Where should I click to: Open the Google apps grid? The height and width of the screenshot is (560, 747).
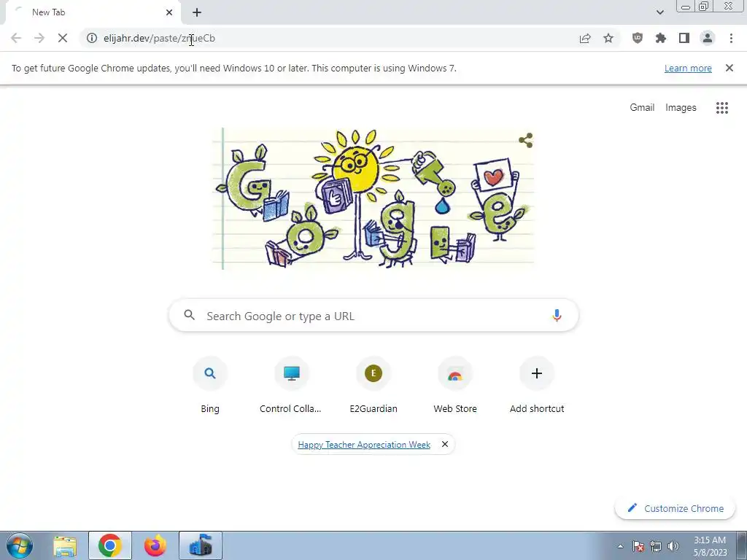(722, 108)
